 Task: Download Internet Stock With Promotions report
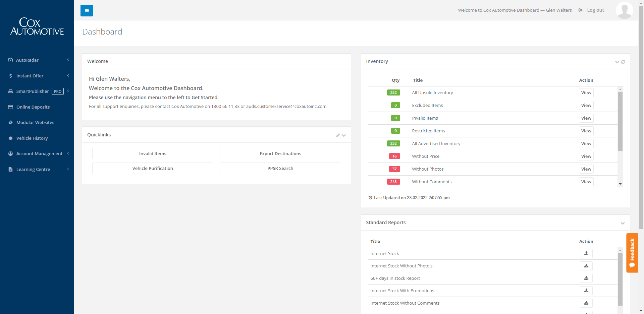coord(586,291)
